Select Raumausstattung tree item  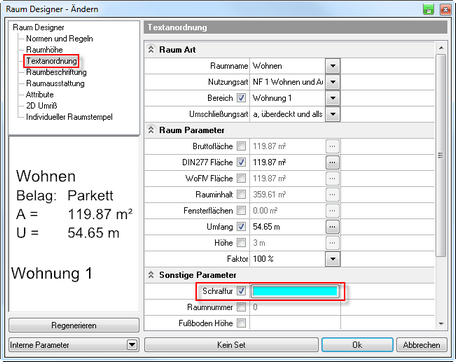pos(55,84)
